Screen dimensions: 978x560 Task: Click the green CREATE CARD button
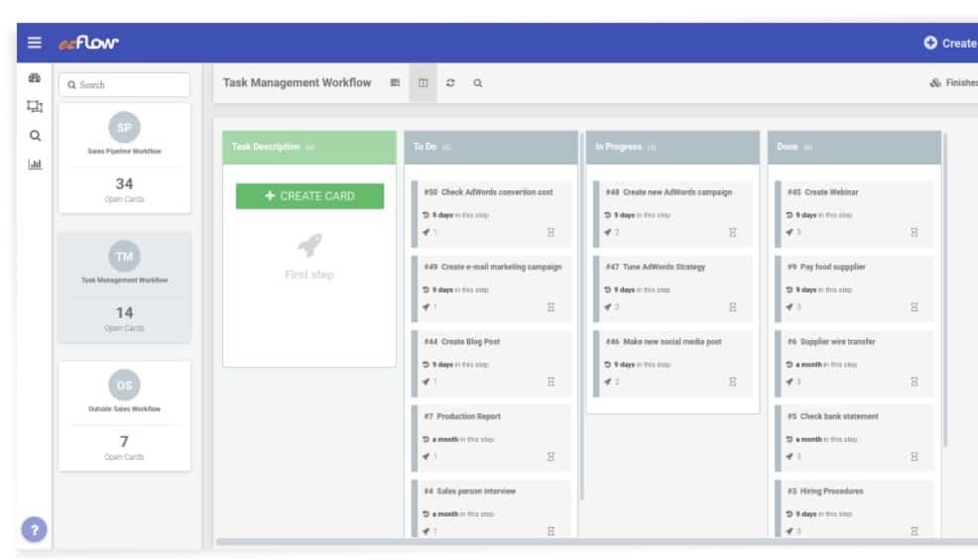(309, 196)
